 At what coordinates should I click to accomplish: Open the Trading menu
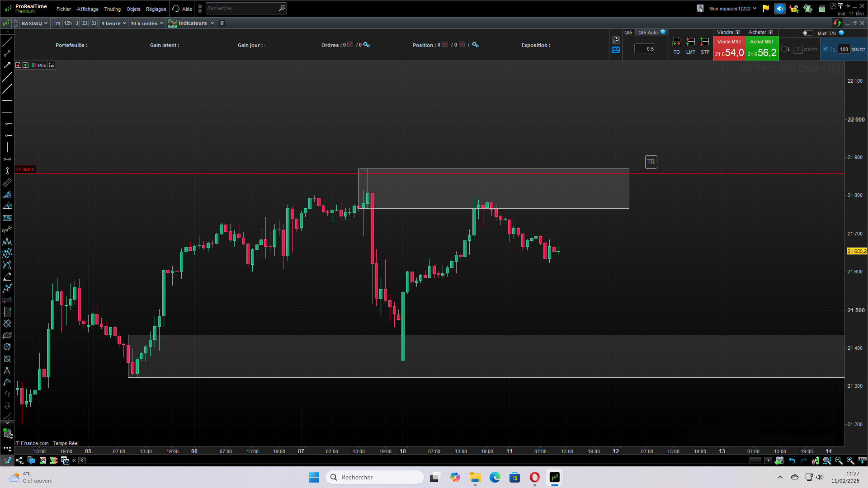pyautogui.click(x=112, y=9)
